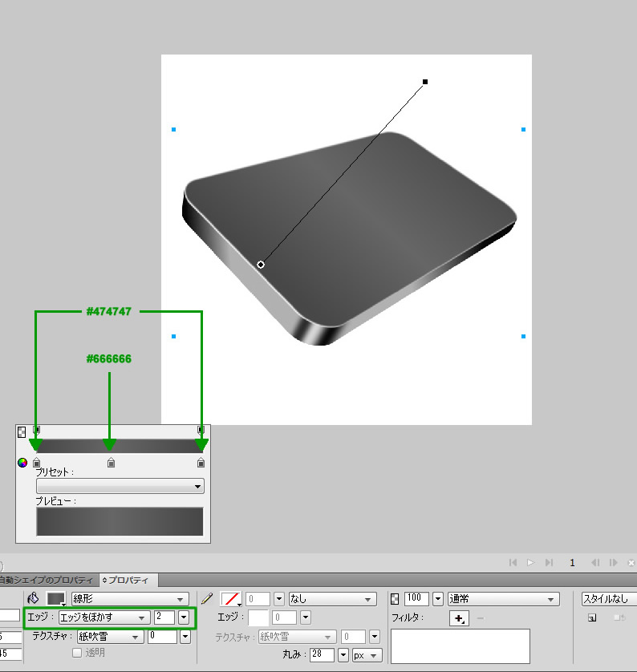The height and width of the screenshot is (672, 637).
Task: Click the 丸み roundness input field
Action: (325, 655)
